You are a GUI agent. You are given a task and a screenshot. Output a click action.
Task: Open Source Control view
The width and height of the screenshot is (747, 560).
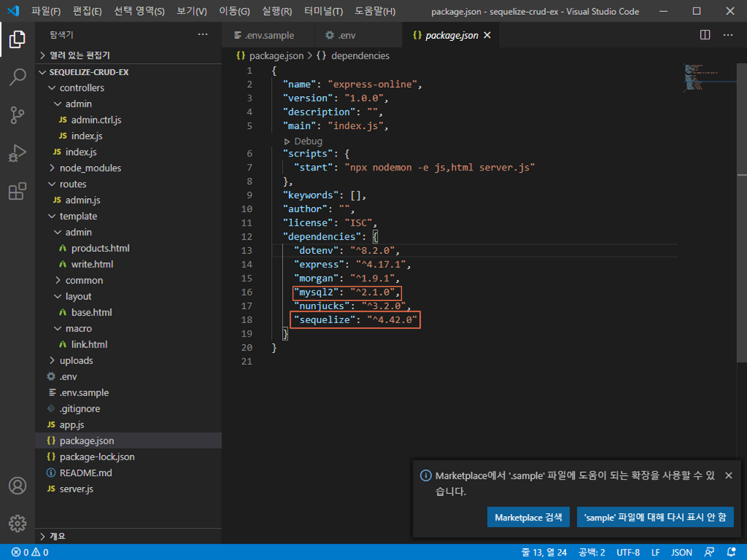18,114
